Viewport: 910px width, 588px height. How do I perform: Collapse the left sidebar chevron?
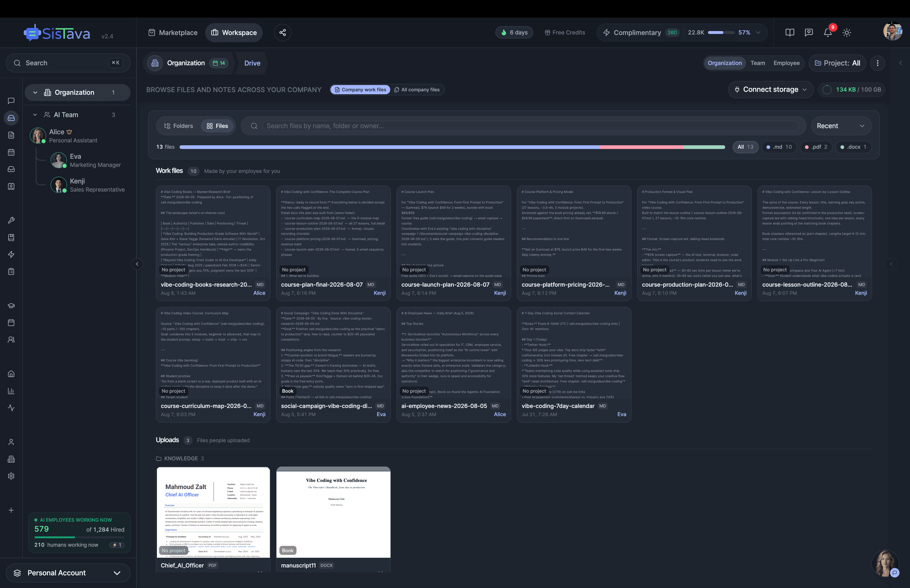137,264
